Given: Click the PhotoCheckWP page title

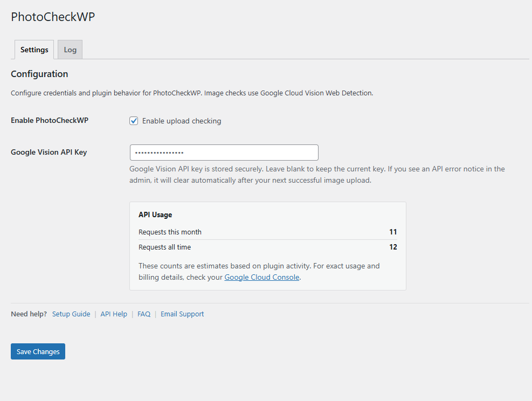Looking at the screenshot, I should coord(53,17).
